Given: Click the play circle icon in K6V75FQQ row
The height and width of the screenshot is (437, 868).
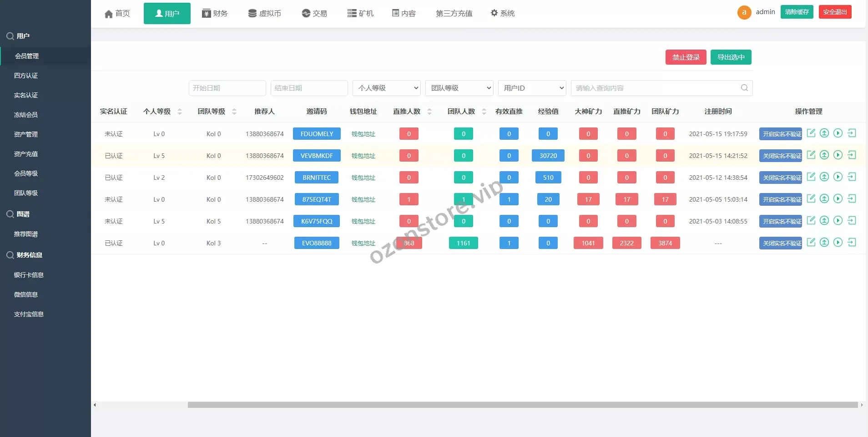Looking at the screenshot, I should [x=838, y=220].
